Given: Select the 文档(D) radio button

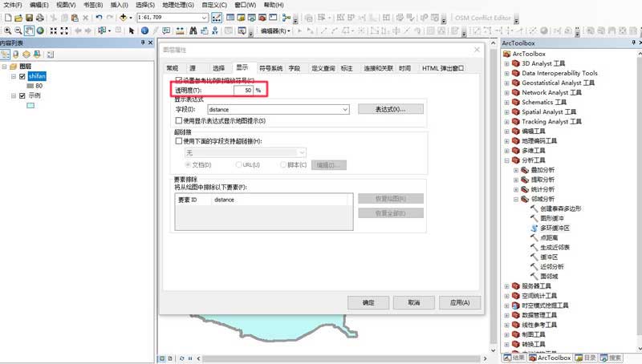Looking at the screenshot, I should click(188, 165).
